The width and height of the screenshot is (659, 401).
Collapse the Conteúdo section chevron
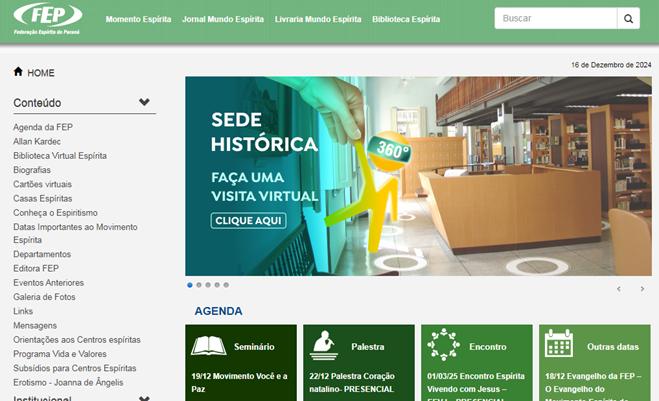[144, 102]
